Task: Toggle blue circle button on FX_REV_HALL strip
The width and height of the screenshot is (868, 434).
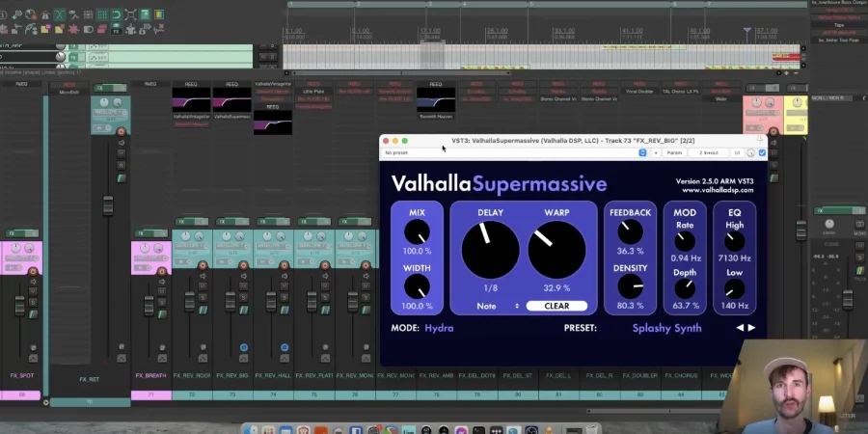Action: [x=285, y=347]
